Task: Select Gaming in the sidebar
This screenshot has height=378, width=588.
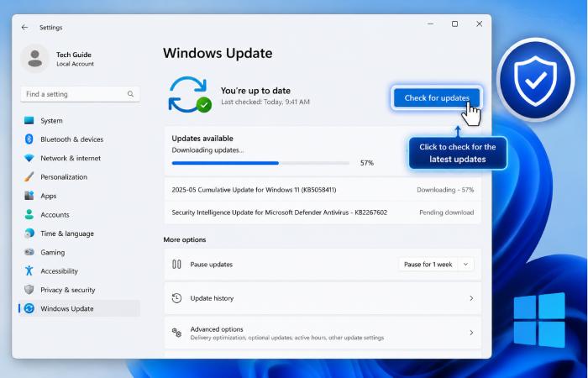Action: click(80, 252)
